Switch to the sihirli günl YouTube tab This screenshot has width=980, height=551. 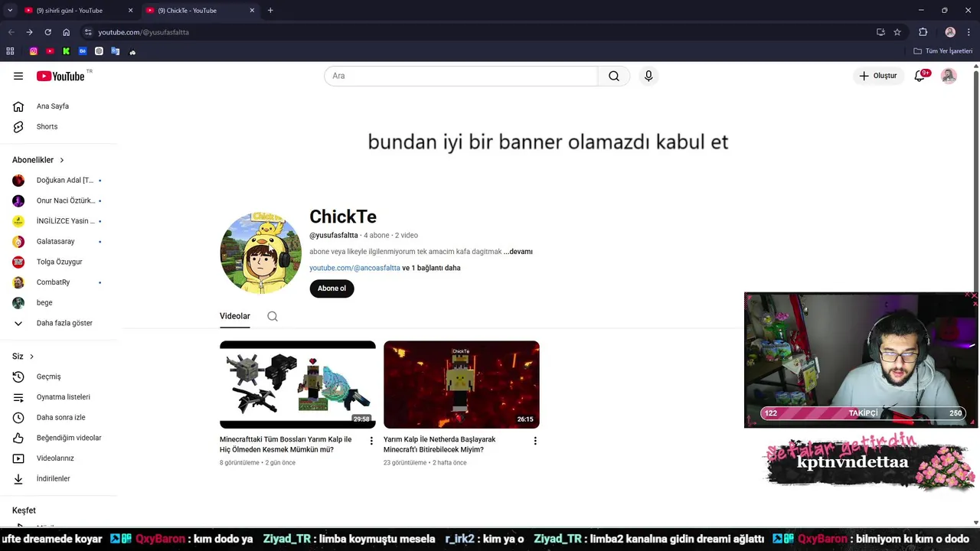pyautogui.click(x=77, y=11)
